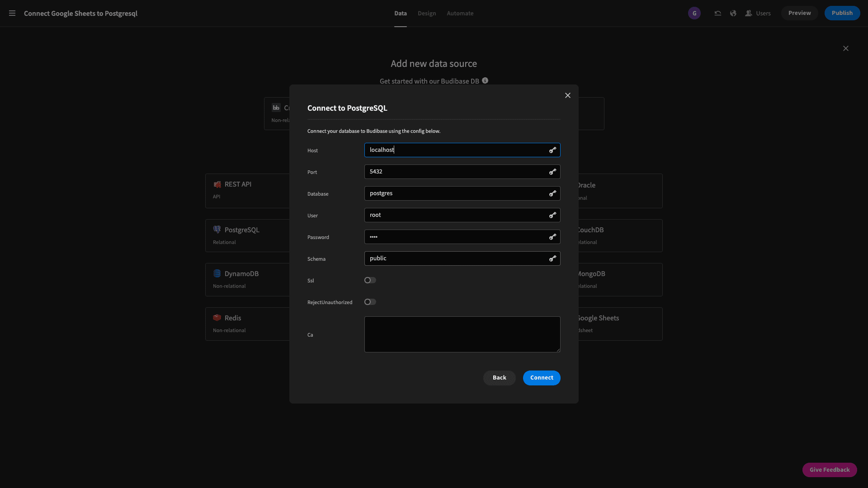Click the Publish button

842,13
